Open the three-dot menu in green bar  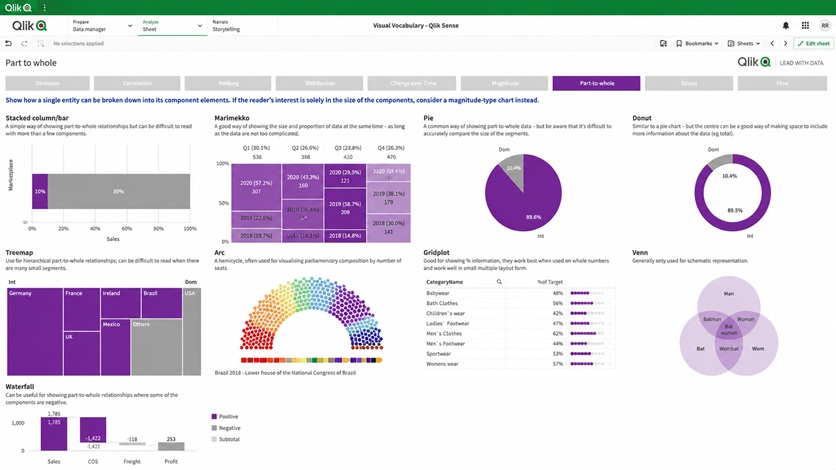point(44,7)
